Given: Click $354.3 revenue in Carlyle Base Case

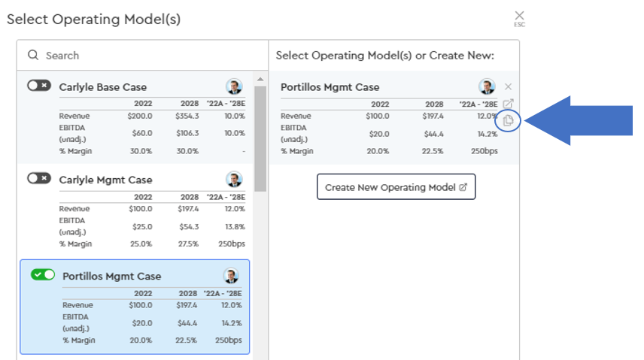Looking at the screenshot, I should (x=187, y=116).
